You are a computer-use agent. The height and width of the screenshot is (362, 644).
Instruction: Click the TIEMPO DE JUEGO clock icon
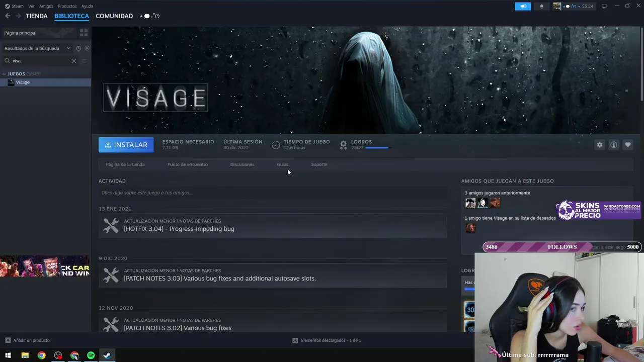[276, 145]
